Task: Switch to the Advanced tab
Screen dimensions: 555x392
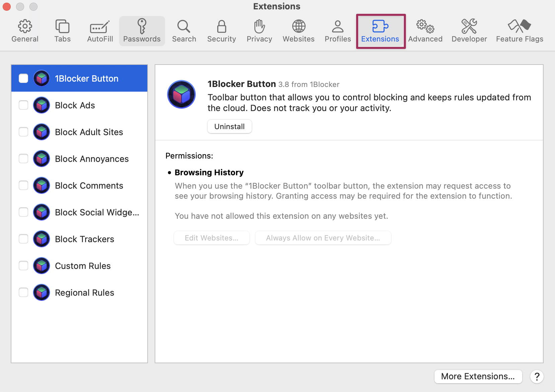Action: (425, 31)
